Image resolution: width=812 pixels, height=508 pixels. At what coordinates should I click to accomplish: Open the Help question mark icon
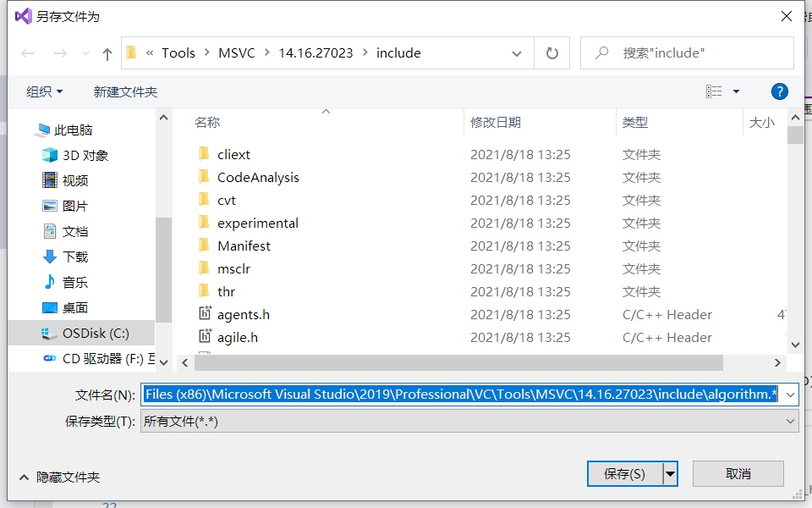[x=779, y=91]
